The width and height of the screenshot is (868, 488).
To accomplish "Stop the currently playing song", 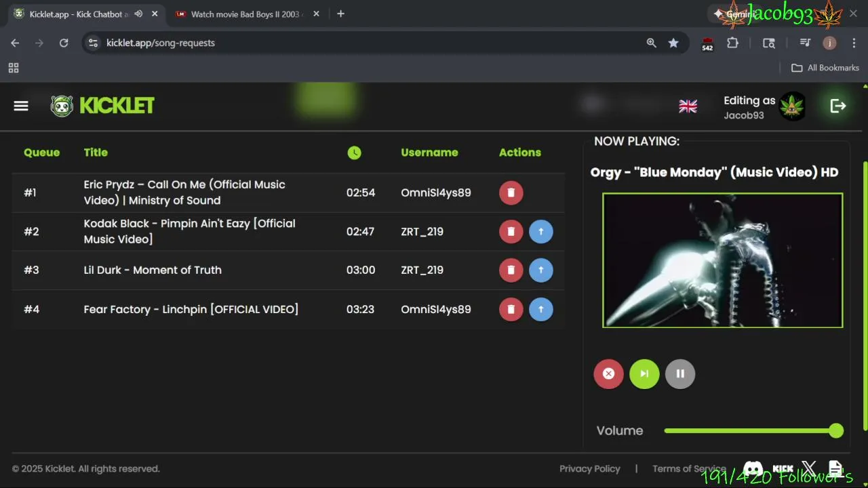I will tap(609, 373).
